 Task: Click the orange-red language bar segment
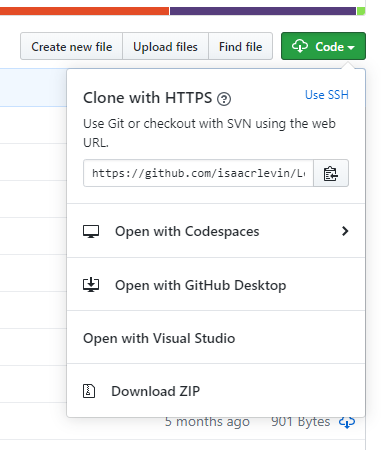(x=84, y=11)
